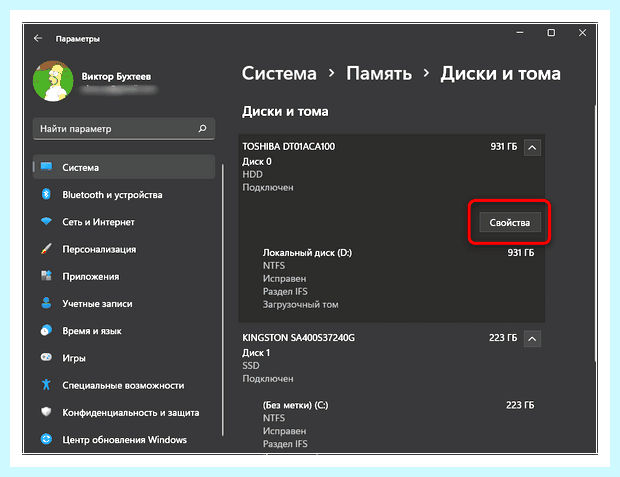Maximize the Параметры window

(x=551, y=33)
